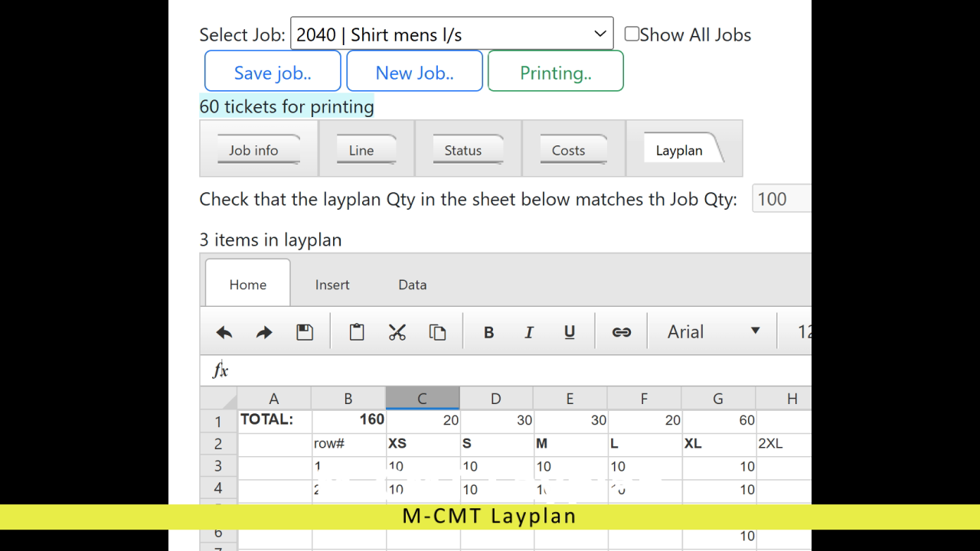Toggle underline formatting

tap(569, 332)
